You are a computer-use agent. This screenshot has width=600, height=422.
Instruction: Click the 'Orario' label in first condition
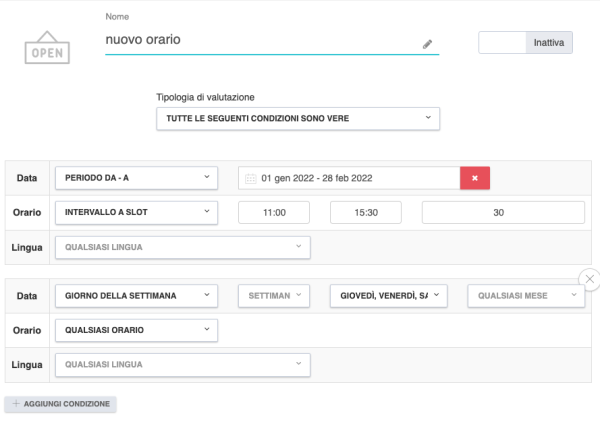coord(27,212)
